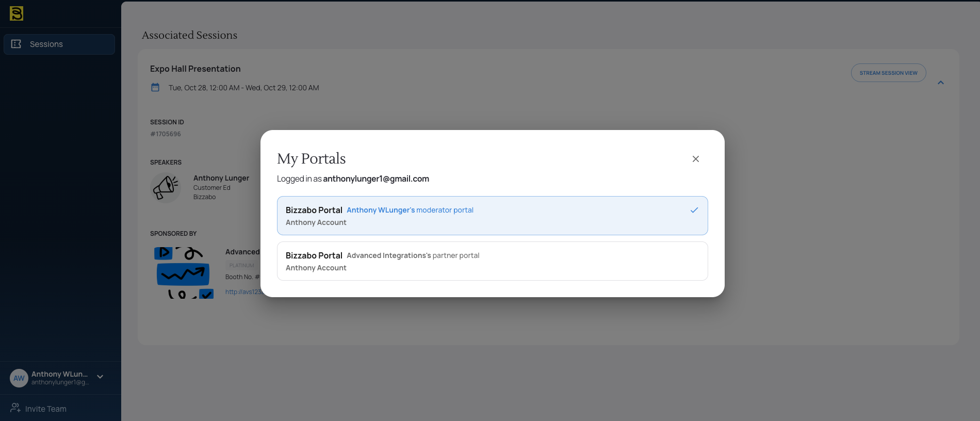
Task: Open the Sessions menu item
Action: (x=59, y=44)
